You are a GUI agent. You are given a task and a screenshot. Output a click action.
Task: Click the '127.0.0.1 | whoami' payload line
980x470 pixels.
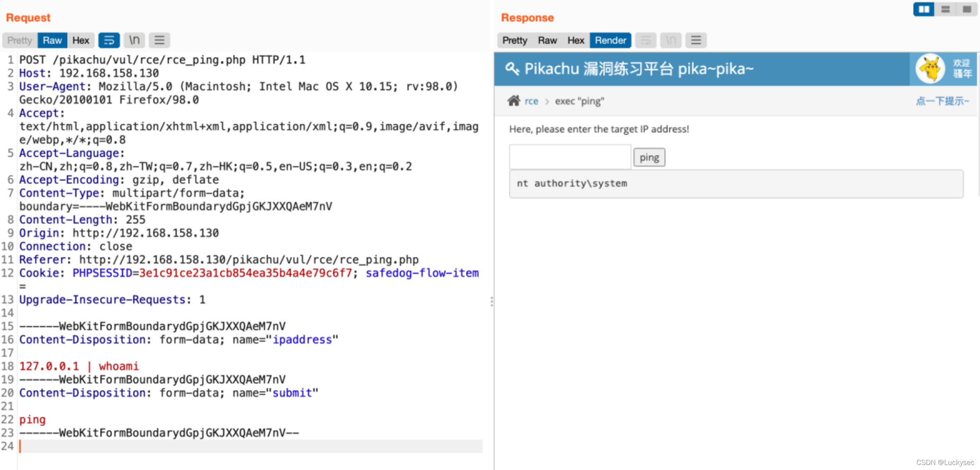79,366
